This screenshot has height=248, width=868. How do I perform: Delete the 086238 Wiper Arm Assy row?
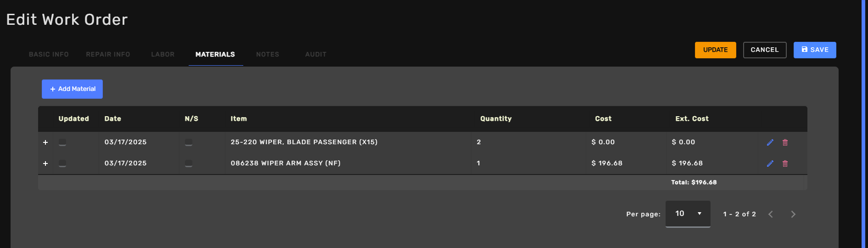pos(785,163)
